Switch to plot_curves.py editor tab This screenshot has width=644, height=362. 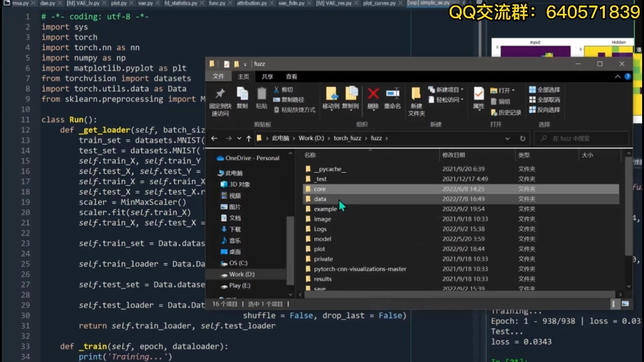pyautogui.click(x=379, y=3)
